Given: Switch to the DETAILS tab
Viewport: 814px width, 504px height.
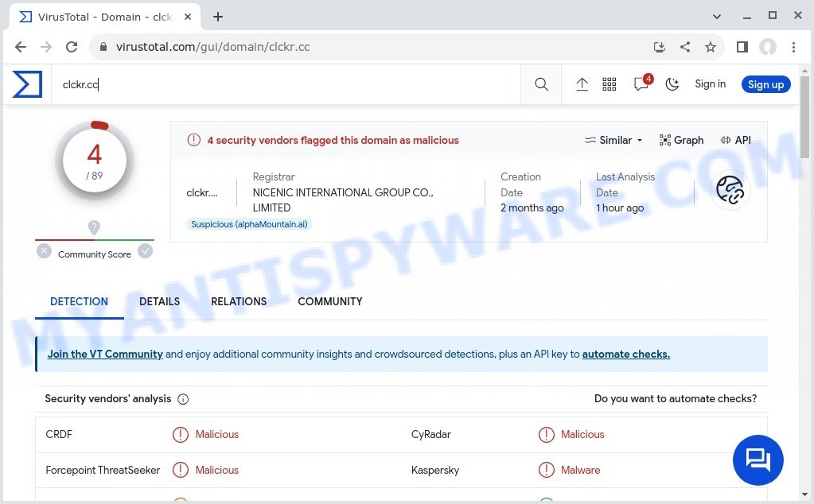Looking at the screenshot, I should (159, 301).
